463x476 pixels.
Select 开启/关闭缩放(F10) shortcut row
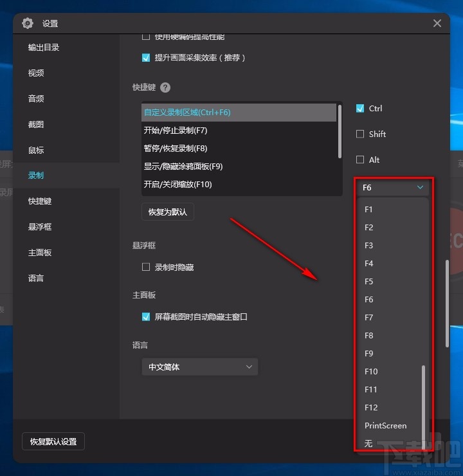click(x=239, y=184)
